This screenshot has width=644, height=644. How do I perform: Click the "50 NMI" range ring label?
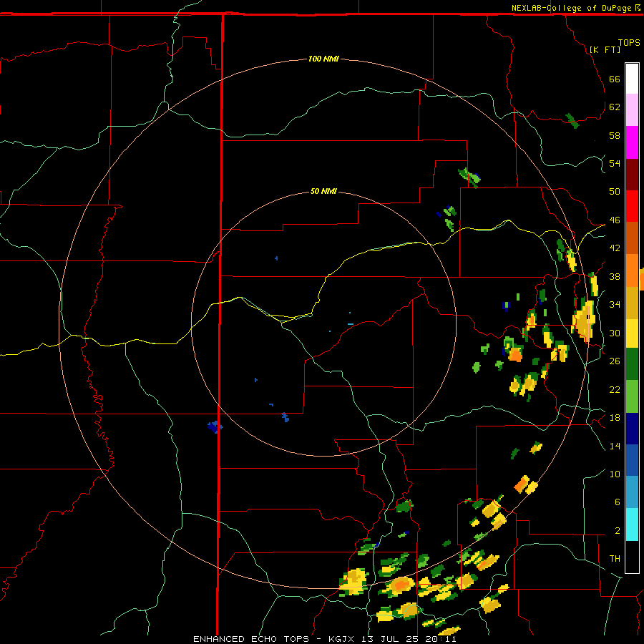pos(323,191)
